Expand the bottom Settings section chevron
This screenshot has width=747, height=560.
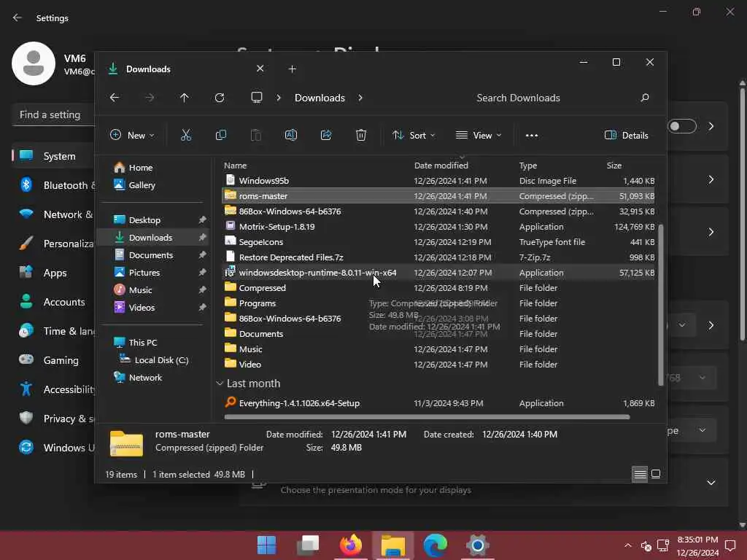[x=711, y=483]
